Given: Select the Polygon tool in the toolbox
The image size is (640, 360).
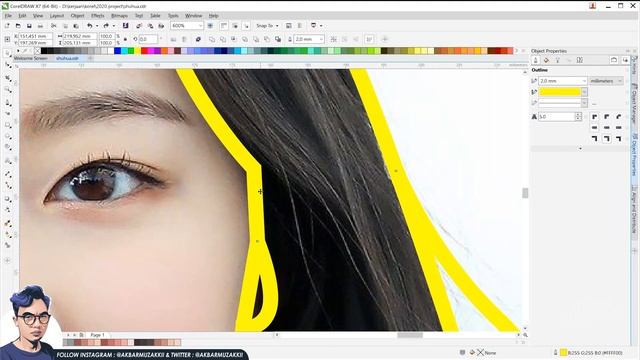Looking at the screenshot, I should [8, 147].
